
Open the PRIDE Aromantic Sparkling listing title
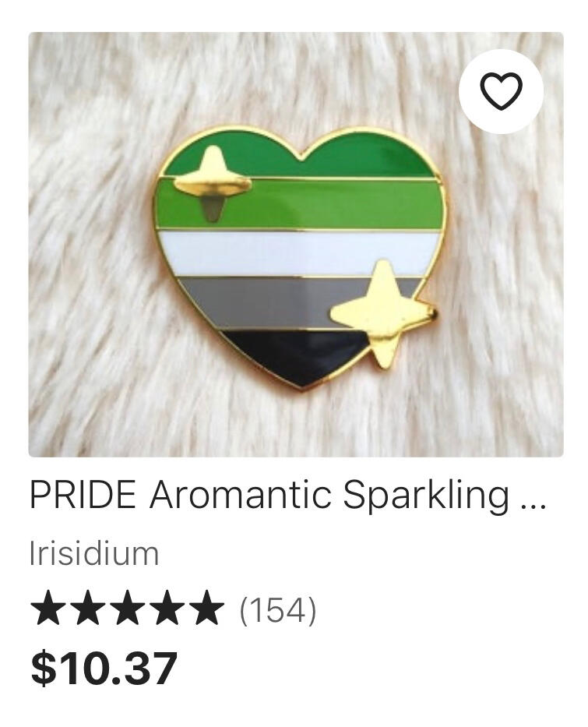287,496
